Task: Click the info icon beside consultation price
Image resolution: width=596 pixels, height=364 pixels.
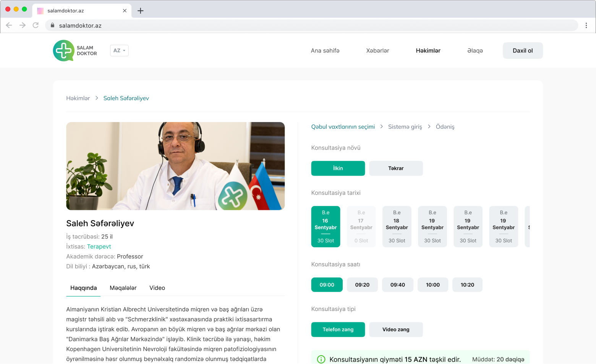Action: 321,359
